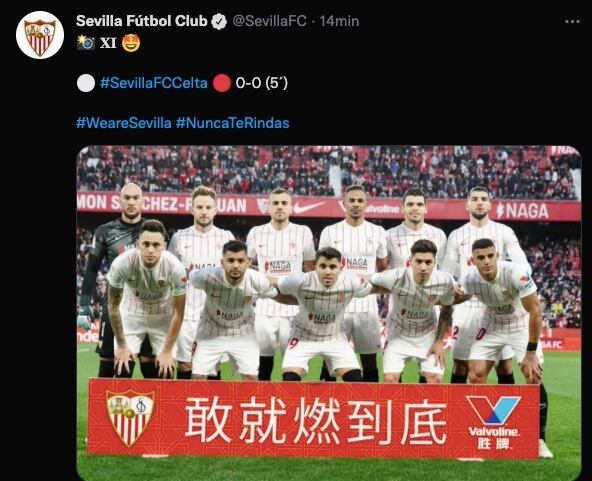This screenshot has height=481, width=592.
Task: Click the 14min timestamp
Action: pos(339,21)
